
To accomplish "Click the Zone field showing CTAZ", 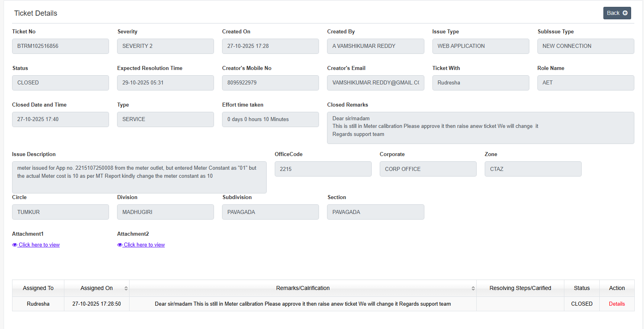I will pos(533,169).
